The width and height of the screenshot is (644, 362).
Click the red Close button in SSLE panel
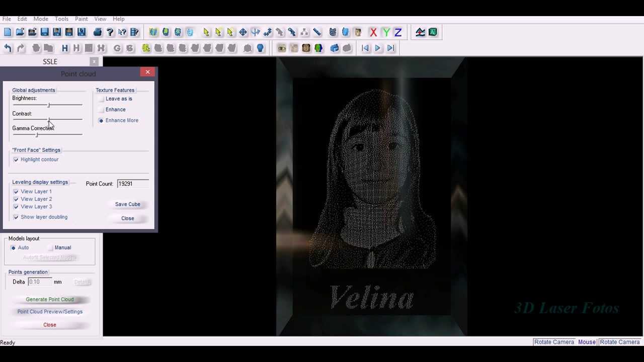[x=50, y=325]
